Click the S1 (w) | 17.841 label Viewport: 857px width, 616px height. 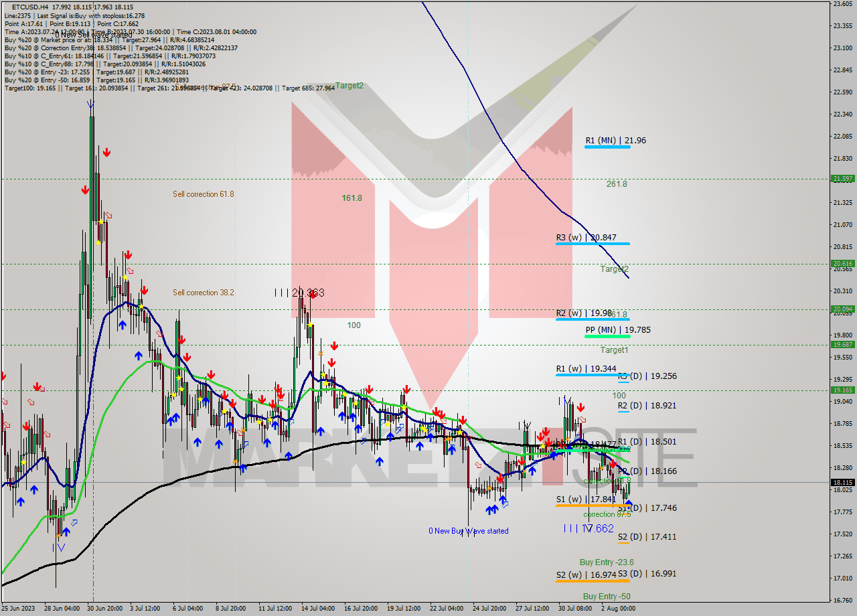coord(586,499)
